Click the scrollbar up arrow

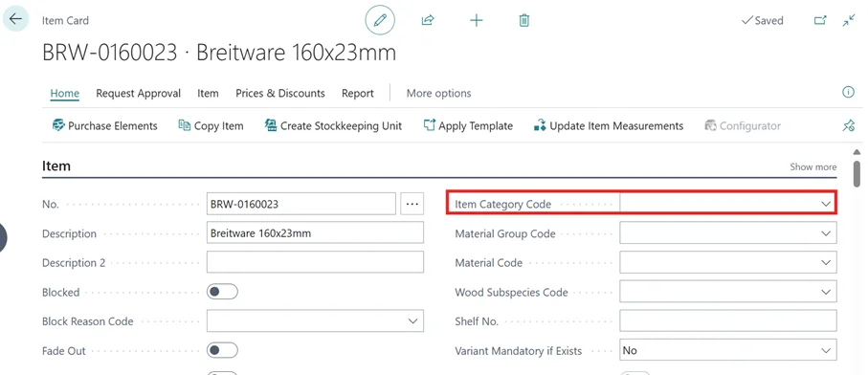[x=857, y=152]
